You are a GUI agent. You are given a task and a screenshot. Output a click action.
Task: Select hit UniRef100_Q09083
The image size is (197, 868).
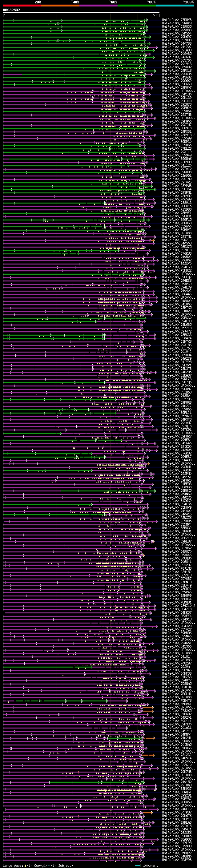(177, 30)
